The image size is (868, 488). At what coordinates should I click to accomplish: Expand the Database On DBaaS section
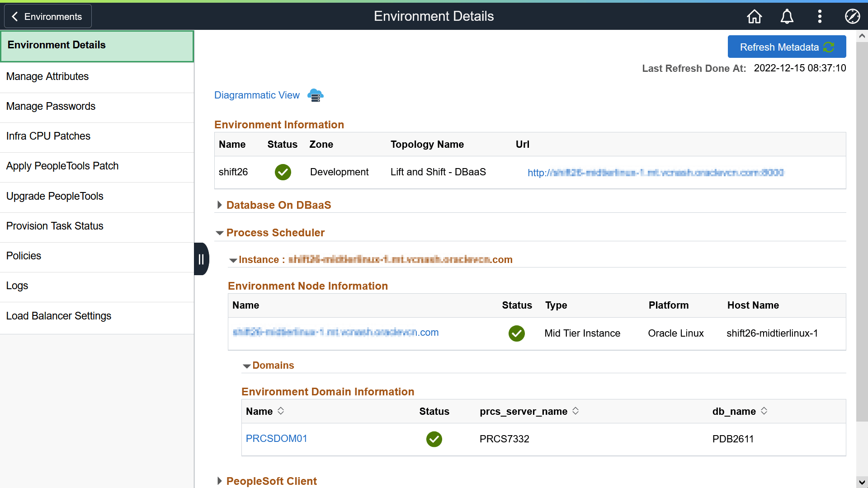[x=220, y=205]
